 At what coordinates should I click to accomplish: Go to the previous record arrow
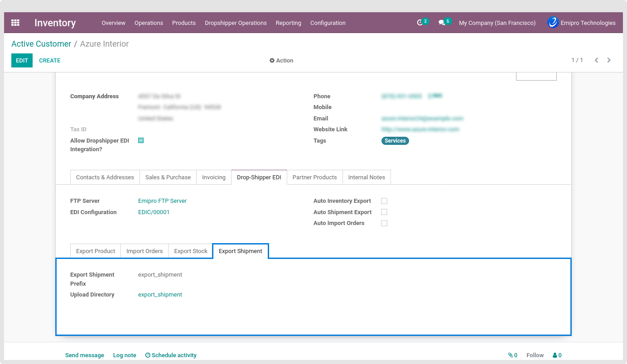pyautogui.click(x=596, y=60)
